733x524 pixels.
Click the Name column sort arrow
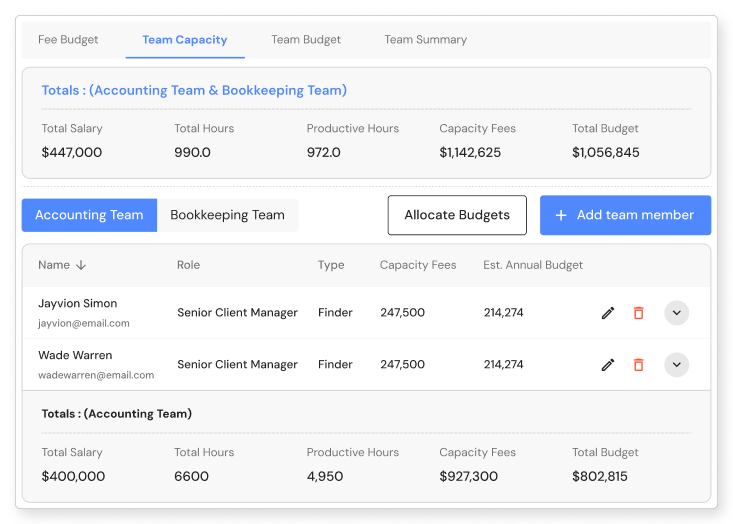point(81,266)
